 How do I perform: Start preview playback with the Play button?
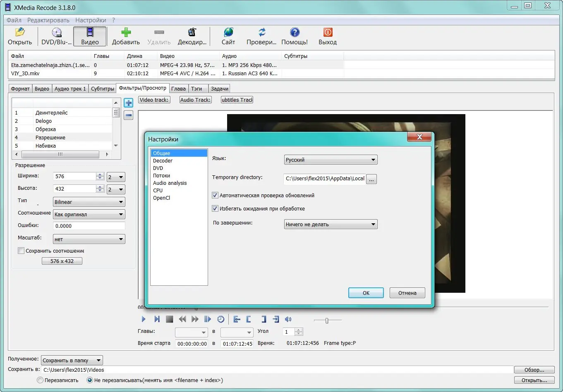144,319
